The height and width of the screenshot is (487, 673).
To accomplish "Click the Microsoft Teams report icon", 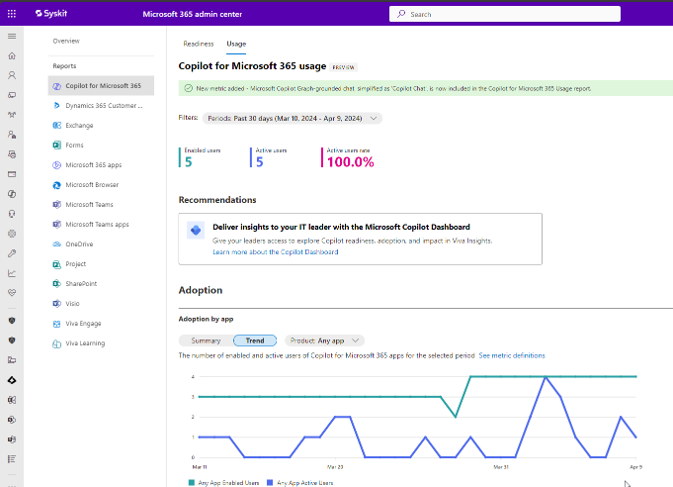I will pos(57,205).
